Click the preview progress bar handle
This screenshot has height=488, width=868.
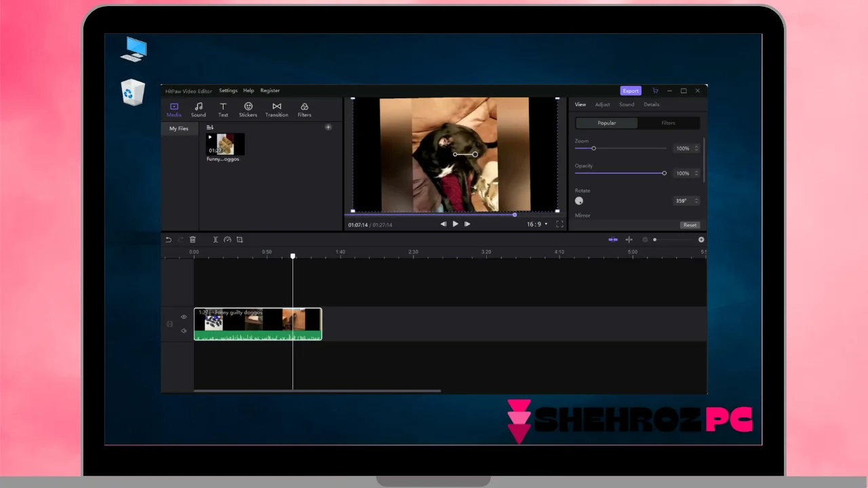[515, 215]
